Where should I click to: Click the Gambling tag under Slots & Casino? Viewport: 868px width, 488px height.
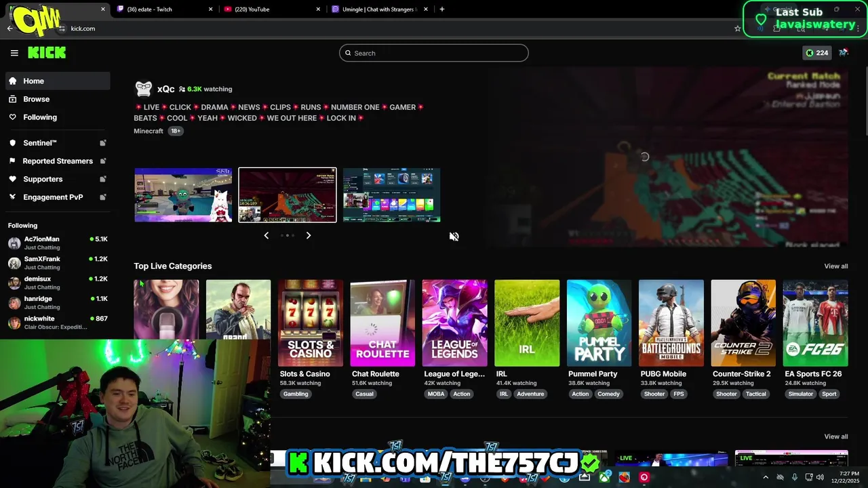pos(296,394)
